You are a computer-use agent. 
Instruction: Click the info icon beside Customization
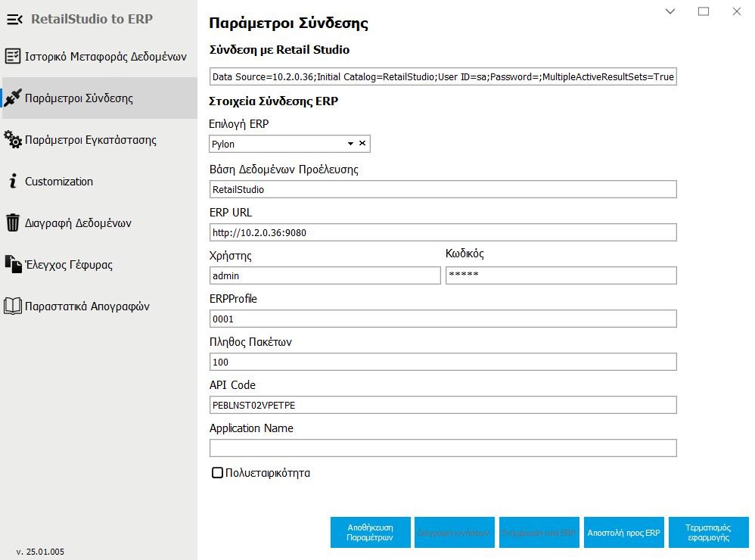13,182
